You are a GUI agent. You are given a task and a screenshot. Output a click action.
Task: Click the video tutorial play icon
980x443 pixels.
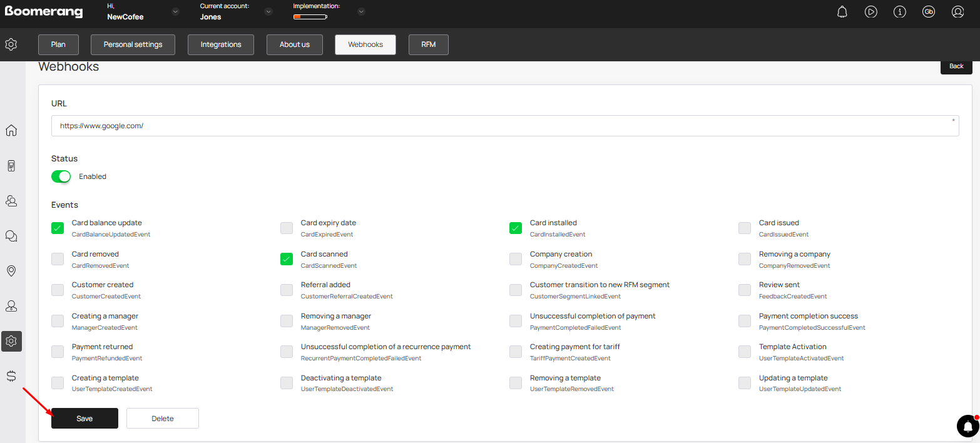[871, 12]
